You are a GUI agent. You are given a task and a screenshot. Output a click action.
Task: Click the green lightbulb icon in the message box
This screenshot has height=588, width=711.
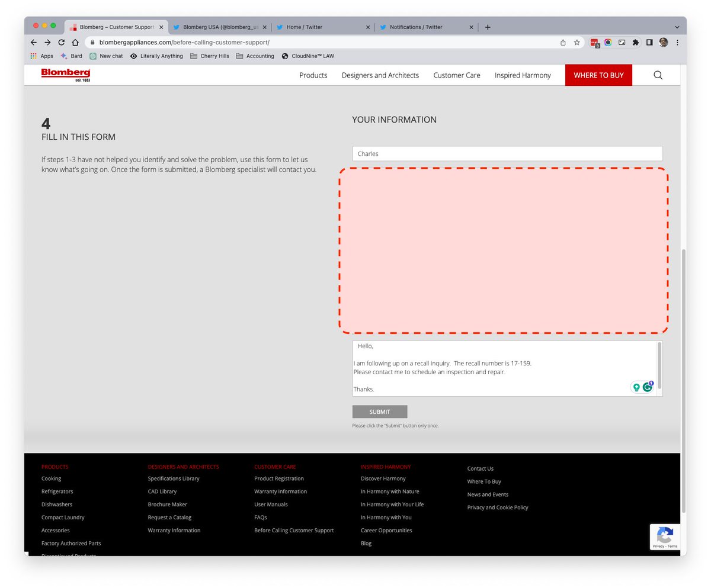pos(636,387)
